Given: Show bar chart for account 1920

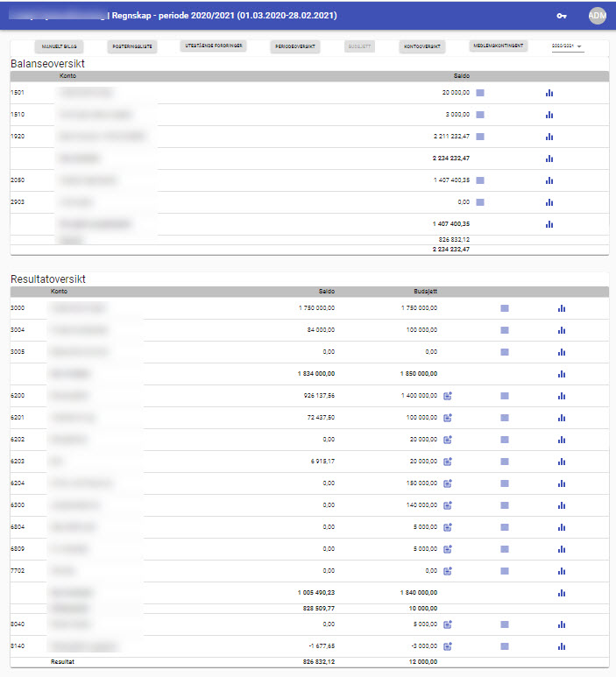Looking at the screenshot, I should pyautogui.click(x=549, y=137).
